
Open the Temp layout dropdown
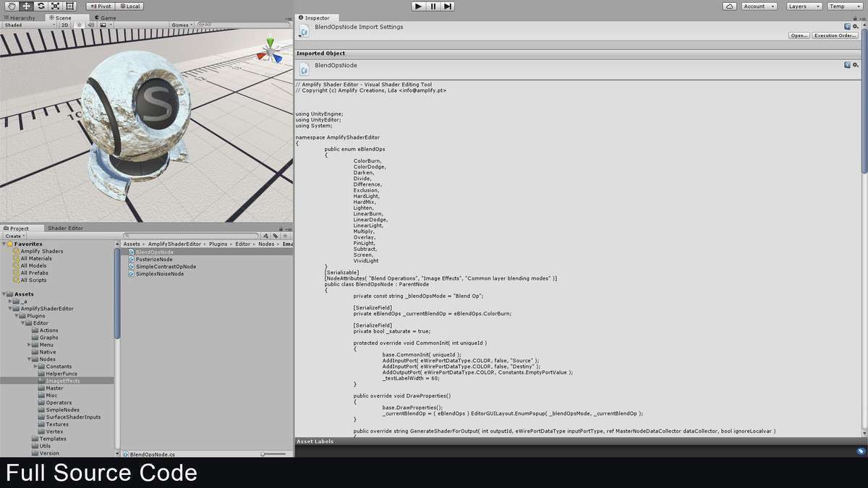pyautogui.click(x=844, y=6)
